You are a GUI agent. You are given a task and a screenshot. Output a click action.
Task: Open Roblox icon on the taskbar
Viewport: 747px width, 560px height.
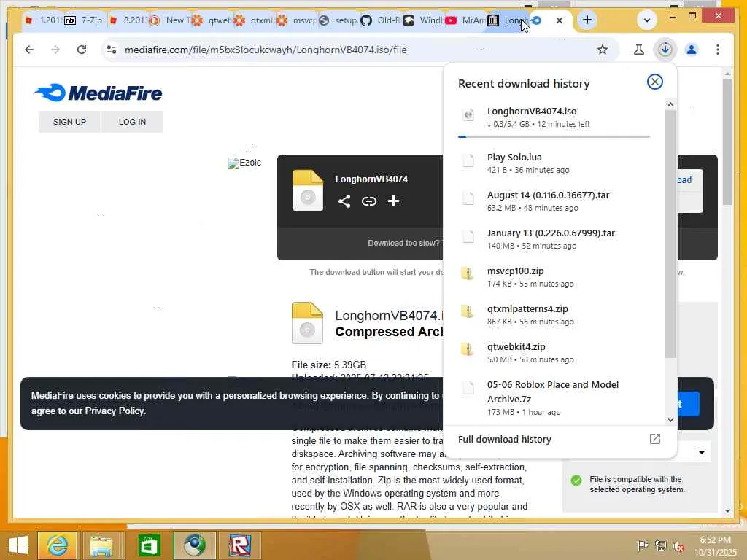coord(239,545)
